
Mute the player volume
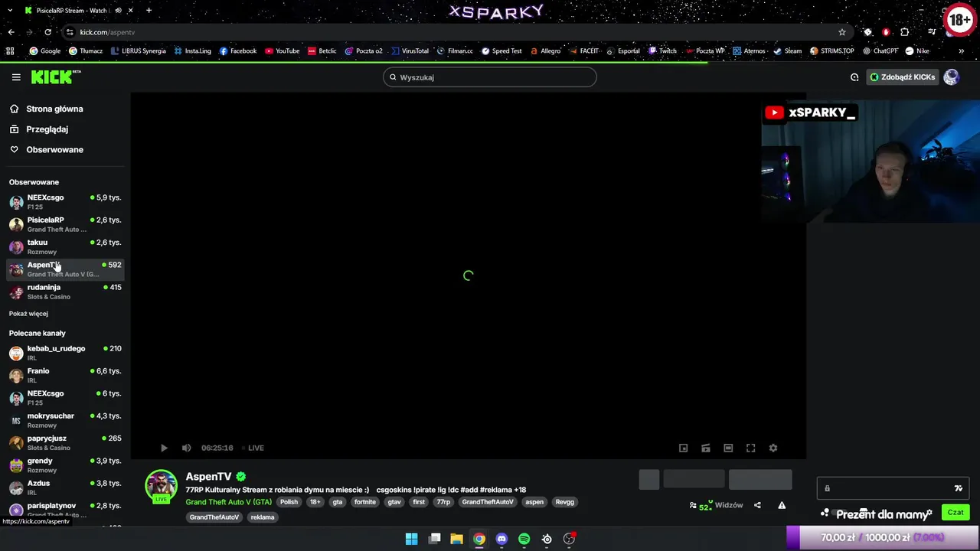pos(186,448)
